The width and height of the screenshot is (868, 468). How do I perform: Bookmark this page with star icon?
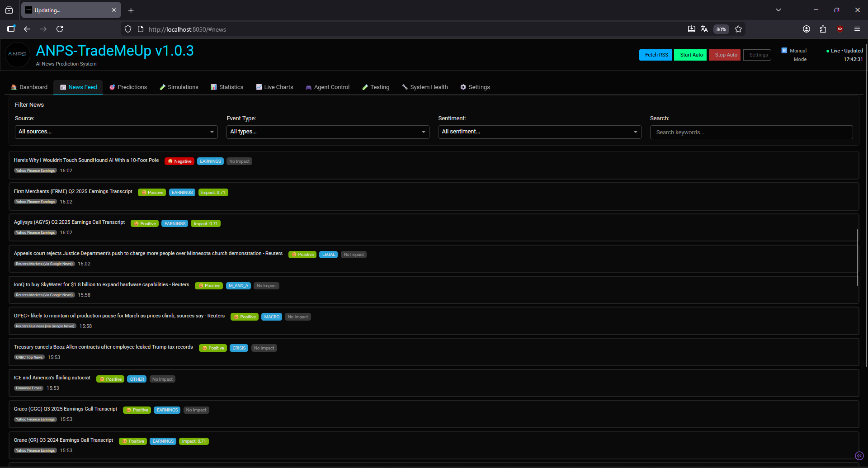click(738, 29)
